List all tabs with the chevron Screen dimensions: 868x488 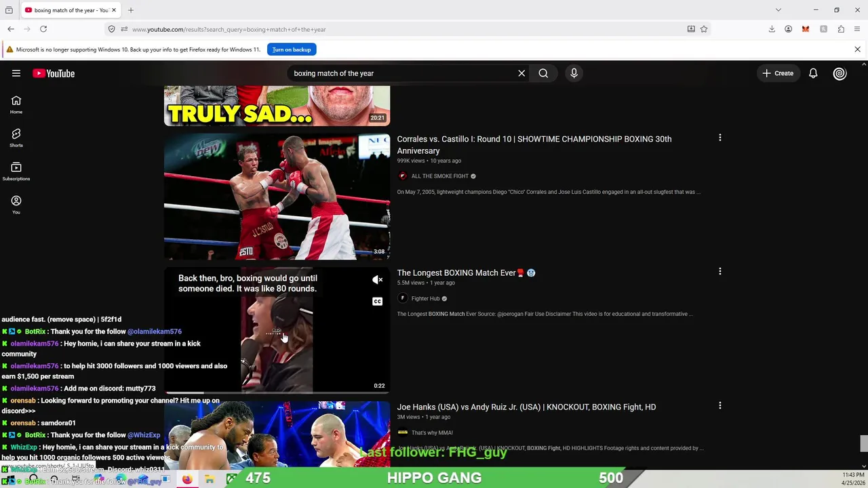point(778,10)
